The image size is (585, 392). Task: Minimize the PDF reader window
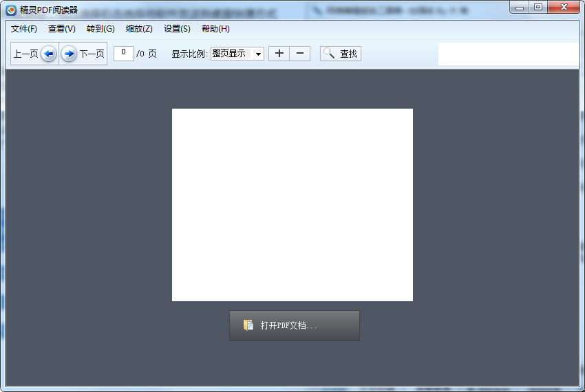click(520, 7)
